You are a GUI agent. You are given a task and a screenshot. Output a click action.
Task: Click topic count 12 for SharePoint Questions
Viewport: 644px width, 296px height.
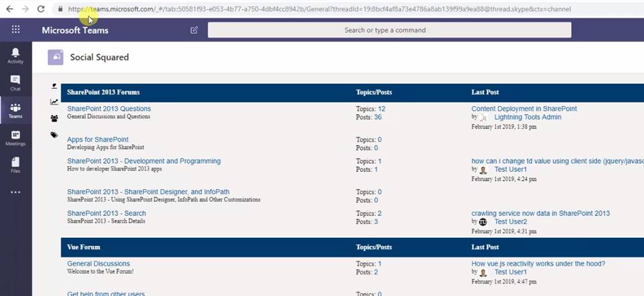[x=381, y=109]
